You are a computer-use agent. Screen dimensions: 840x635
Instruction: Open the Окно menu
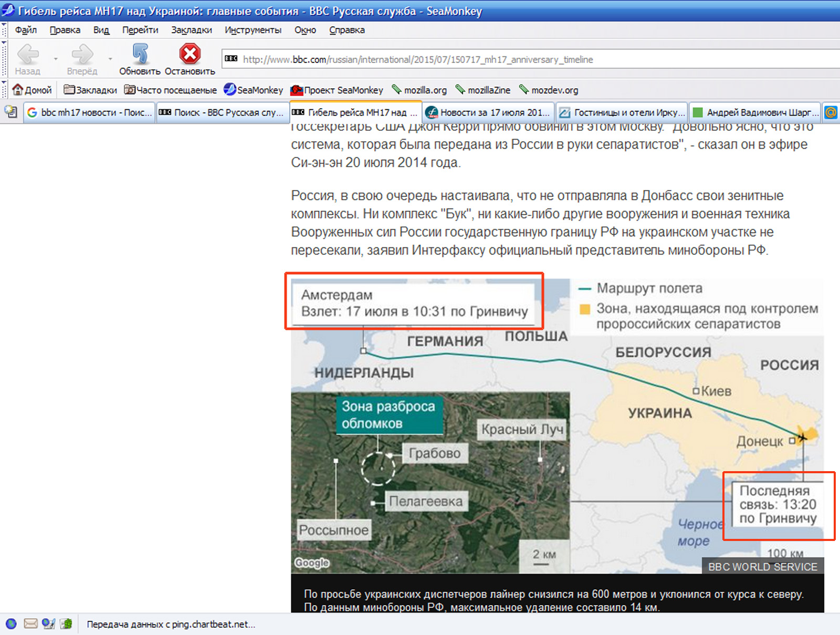[x=305, y=30]
